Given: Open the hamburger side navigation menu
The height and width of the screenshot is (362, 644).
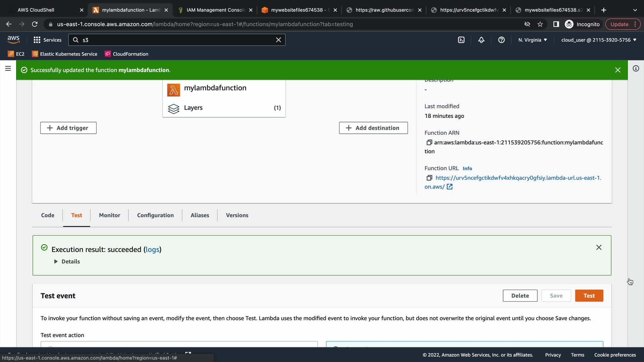Looking at the screenshot, I should [8, 69].
